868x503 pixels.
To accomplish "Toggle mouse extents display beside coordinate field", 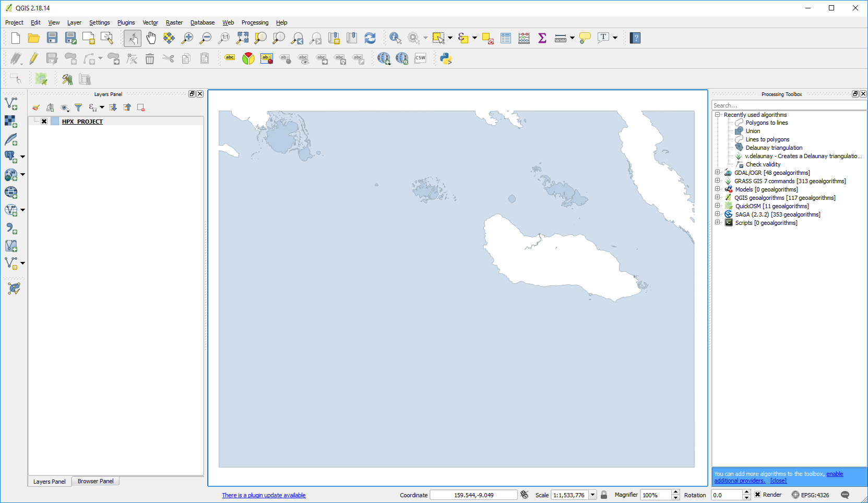I will (525, 495).
